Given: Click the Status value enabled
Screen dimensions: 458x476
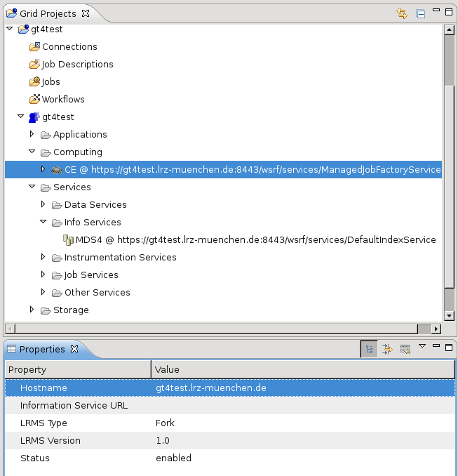Looking at the screenshot, I should (173, 458).
